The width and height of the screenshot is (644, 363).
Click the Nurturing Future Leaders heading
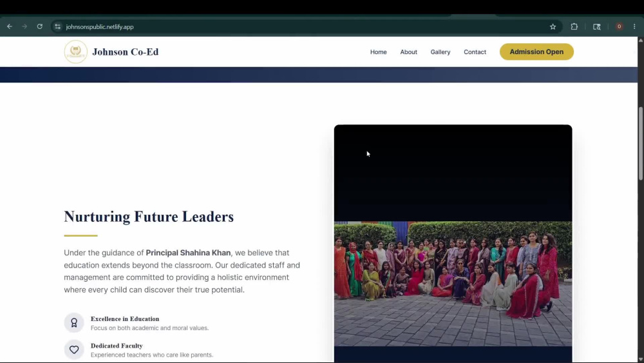pyautogui.click(x=149, y=217)
